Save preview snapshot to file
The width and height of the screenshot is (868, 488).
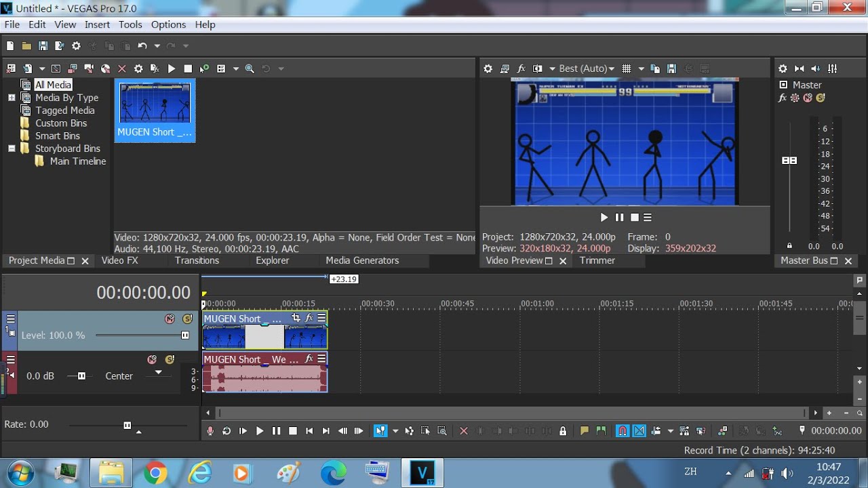[x=671, y=68]
